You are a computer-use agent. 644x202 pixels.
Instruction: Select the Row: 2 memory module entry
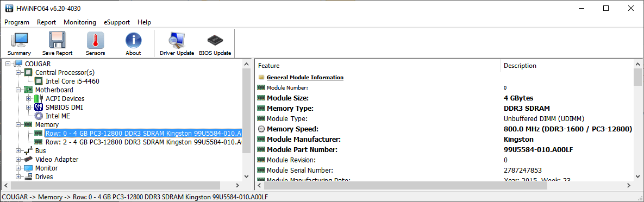pyautogui.click(x=143, y=142)
